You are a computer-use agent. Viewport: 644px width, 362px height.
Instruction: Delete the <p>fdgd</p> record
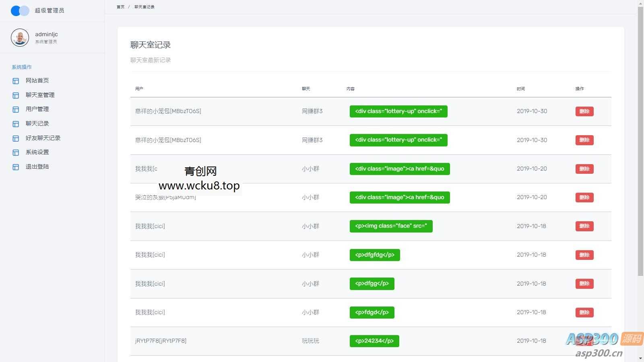click(584, 313)
